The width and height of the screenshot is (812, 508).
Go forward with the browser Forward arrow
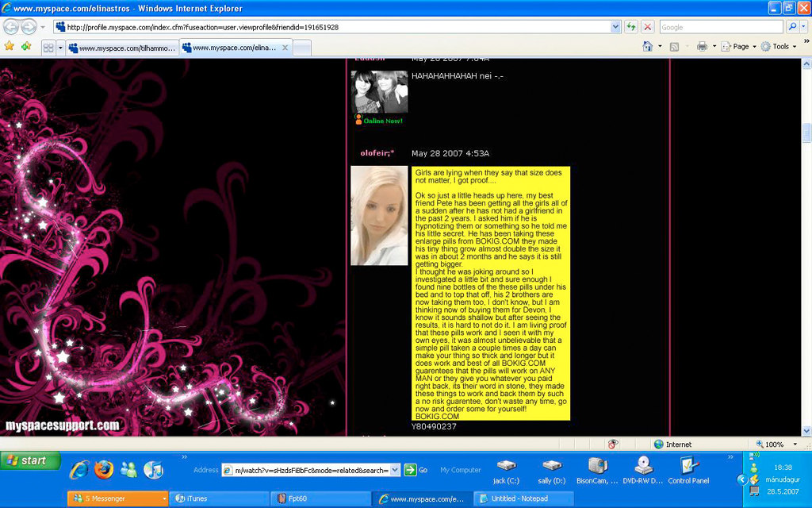point(29,27)
